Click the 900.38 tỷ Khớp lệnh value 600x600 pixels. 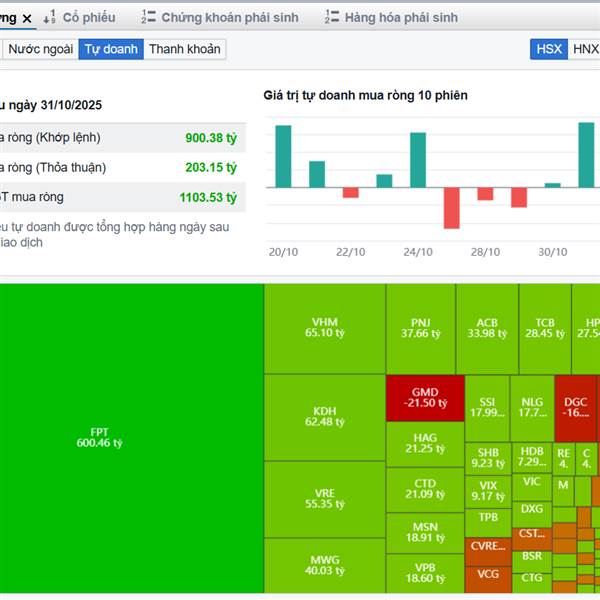[x=211, y=138]
